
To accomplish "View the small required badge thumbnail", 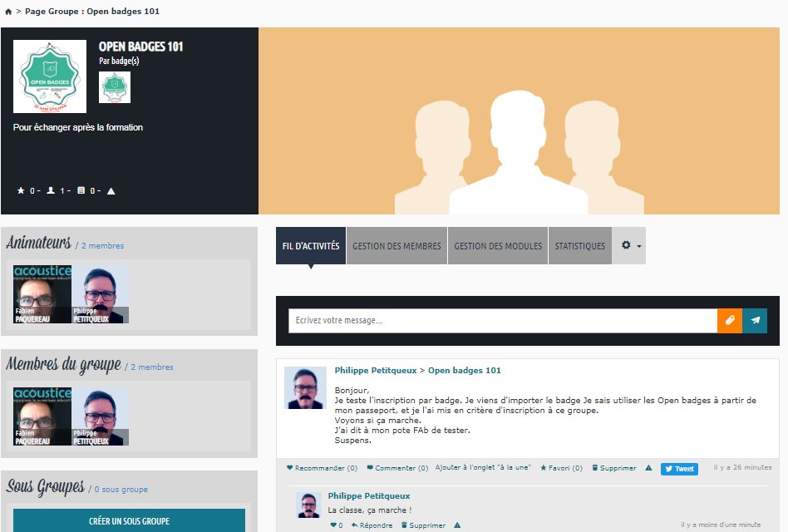I will (x=115, y=87).
